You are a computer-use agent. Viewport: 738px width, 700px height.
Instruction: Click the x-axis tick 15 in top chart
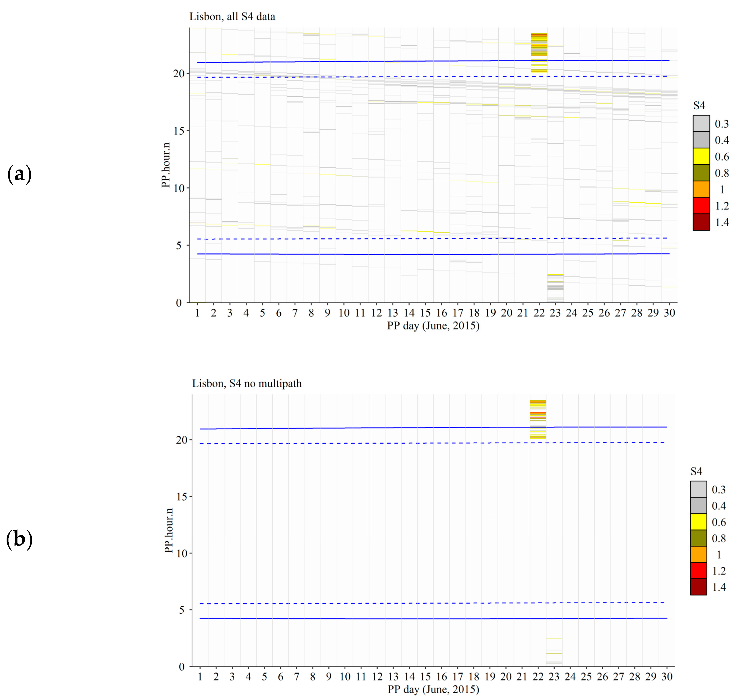[425, 313]
